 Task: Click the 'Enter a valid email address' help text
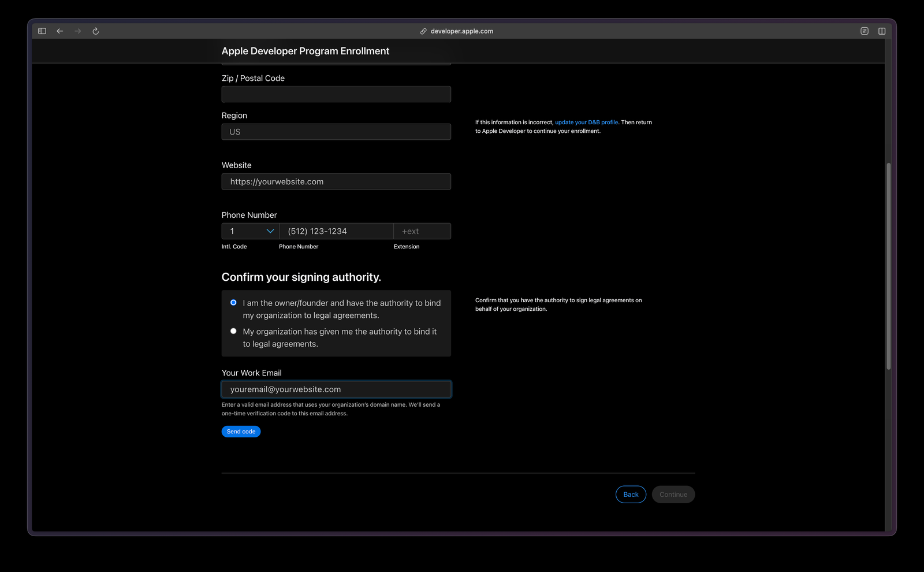(331, 409)
